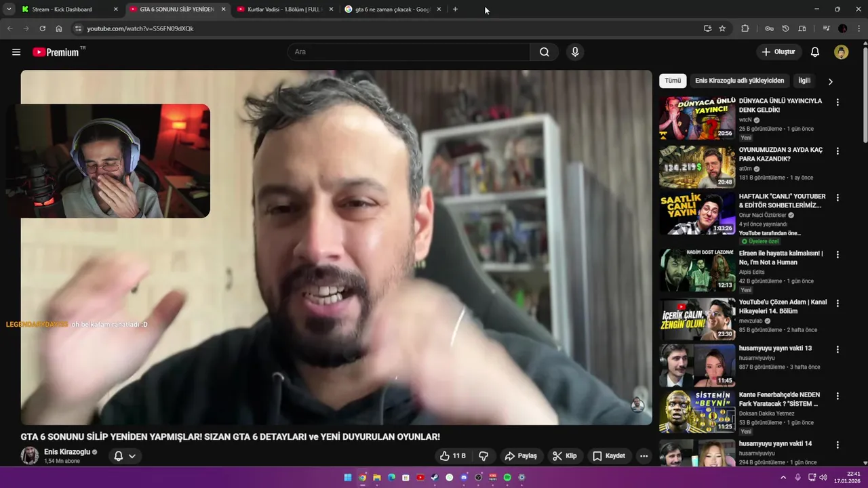Image resolution: width=868 pixels, height=488 pixels.
Task: Click the Paylaş share button
Action: pos(521,456)
